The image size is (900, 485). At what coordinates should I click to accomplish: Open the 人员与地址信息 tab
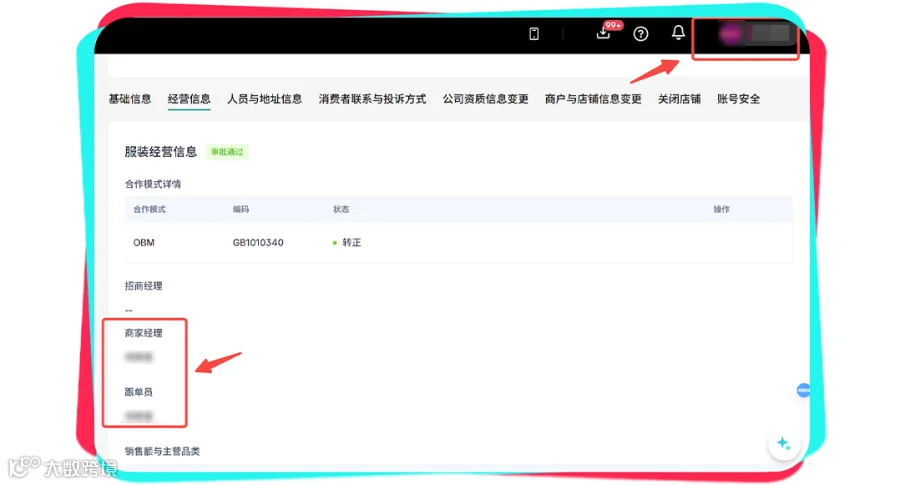click(x=265, y=99)
